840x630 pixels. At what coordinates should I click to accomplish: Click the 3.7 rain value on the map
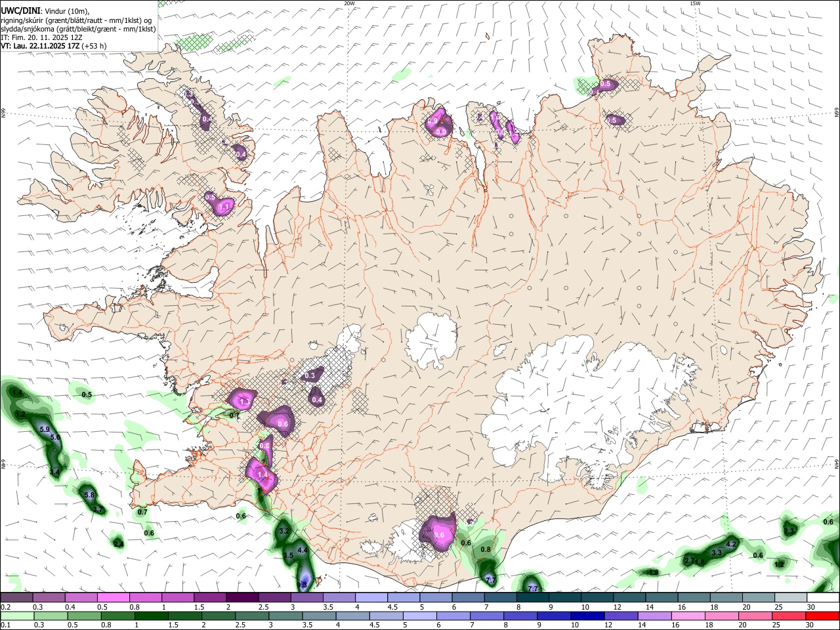(98, 509)
